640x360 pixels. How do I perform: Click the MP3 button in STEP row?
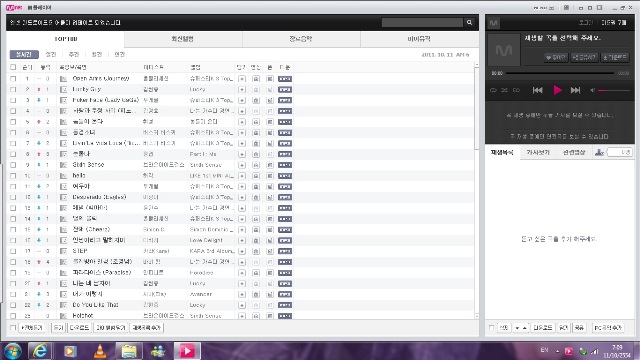tap(285, 251)
